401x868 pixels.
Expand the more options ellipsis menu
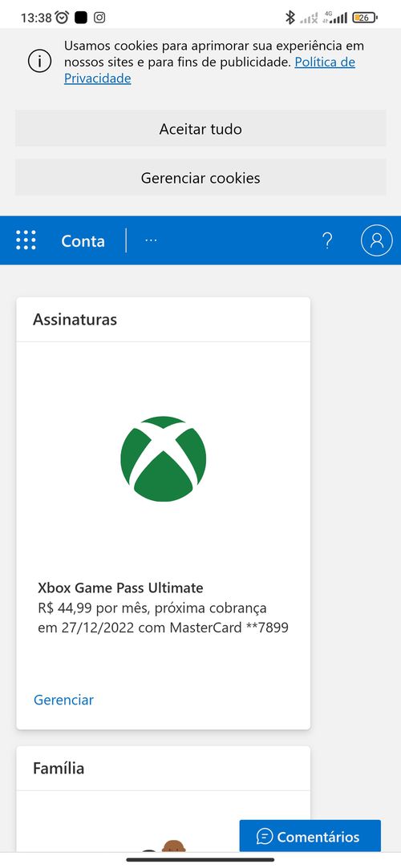pos(151,240)
